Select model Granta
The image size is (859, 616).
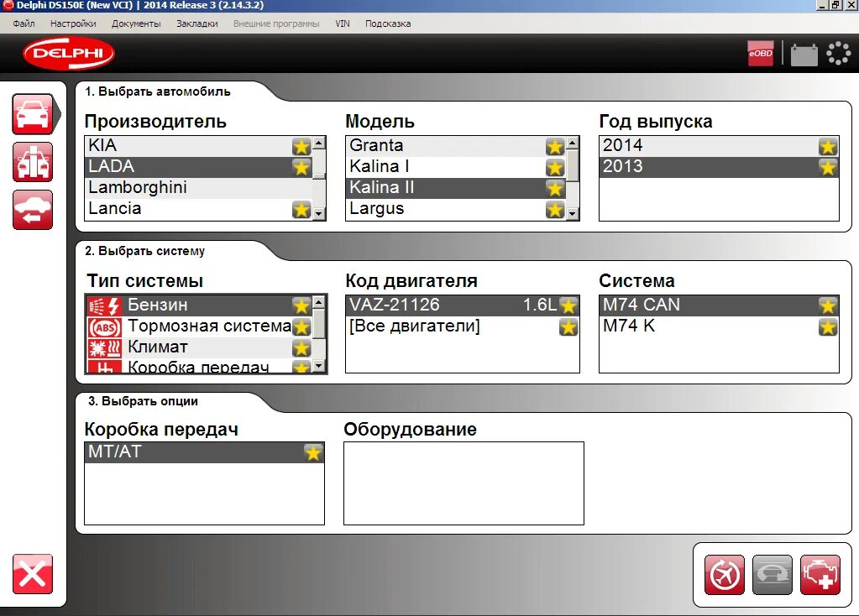tap(456, 146)
